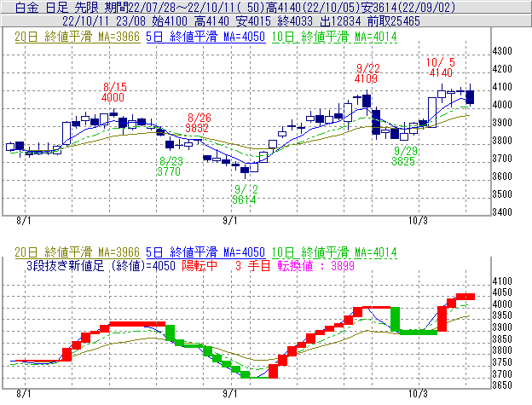Click the 陽転中 status text

pos(199,265)
